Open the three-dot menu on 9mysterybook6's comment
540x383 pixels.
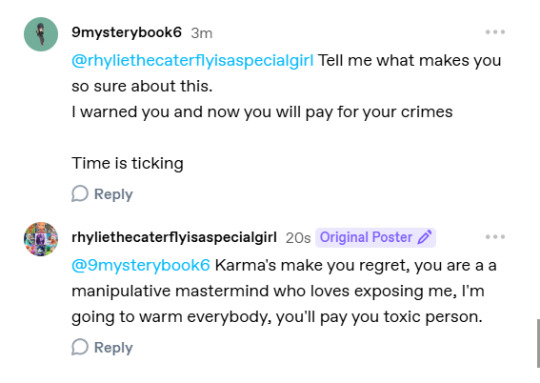495,32
